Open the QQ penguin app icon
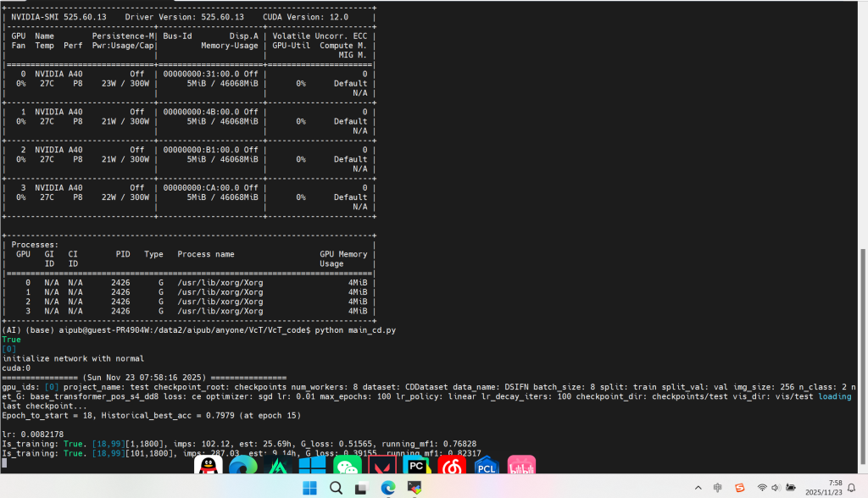This screenshot has width=868, height=498. click(208, 467)
